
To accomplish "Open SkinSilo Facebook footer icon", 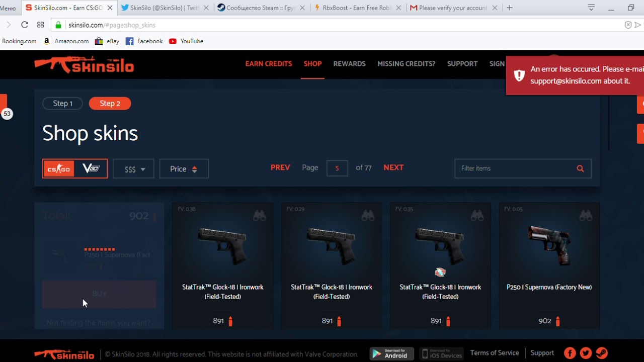I will [x=570, y=353].
